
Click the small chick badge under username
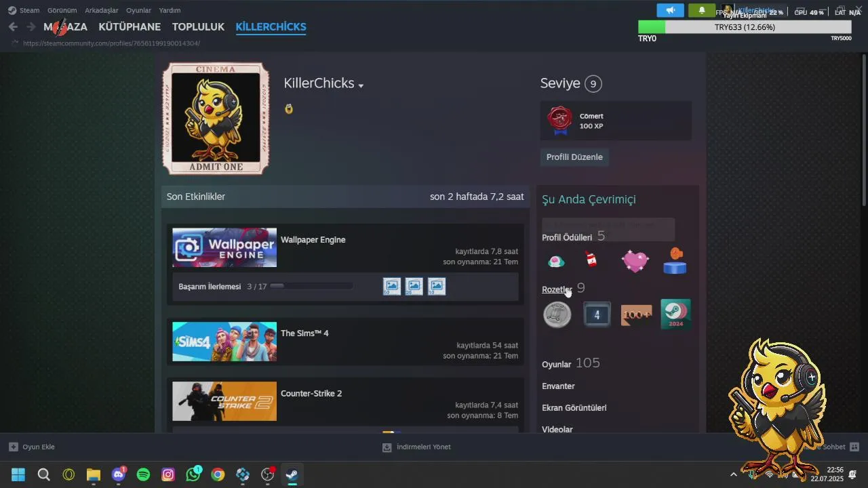[x=289, y=108]
